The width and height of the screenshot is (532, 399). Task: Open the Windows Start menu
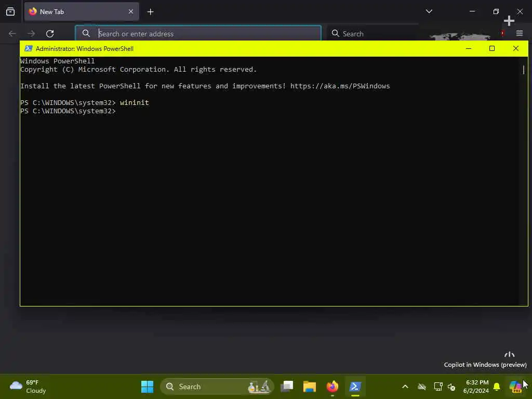tap(147, 387)
